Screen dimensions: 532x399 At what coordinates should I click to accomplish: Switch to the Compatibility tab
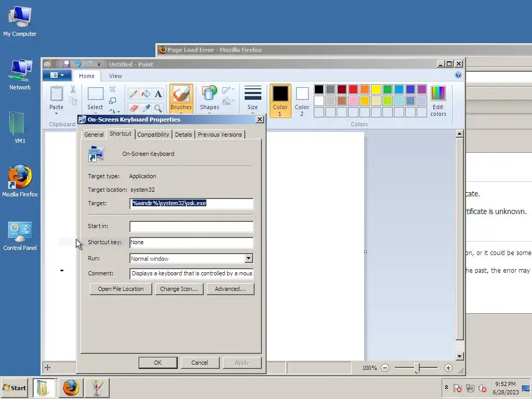[x=153, y=135]
